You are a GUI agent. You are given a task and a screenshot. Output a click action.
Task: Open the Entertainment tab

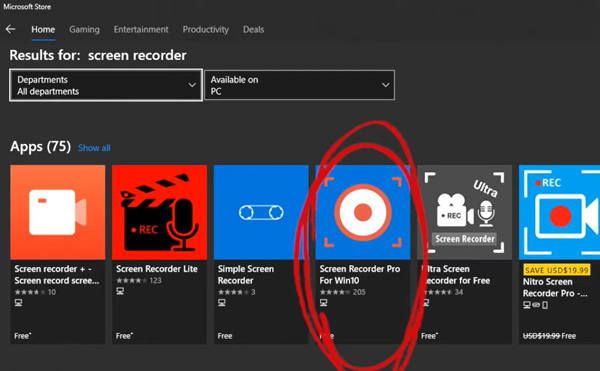coord(141,29)
